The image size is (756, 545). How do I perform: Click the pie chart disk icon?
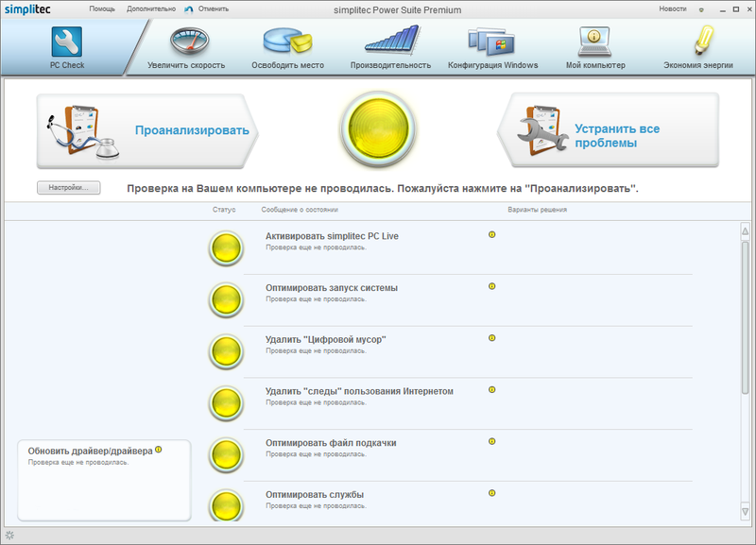(288, 41)
